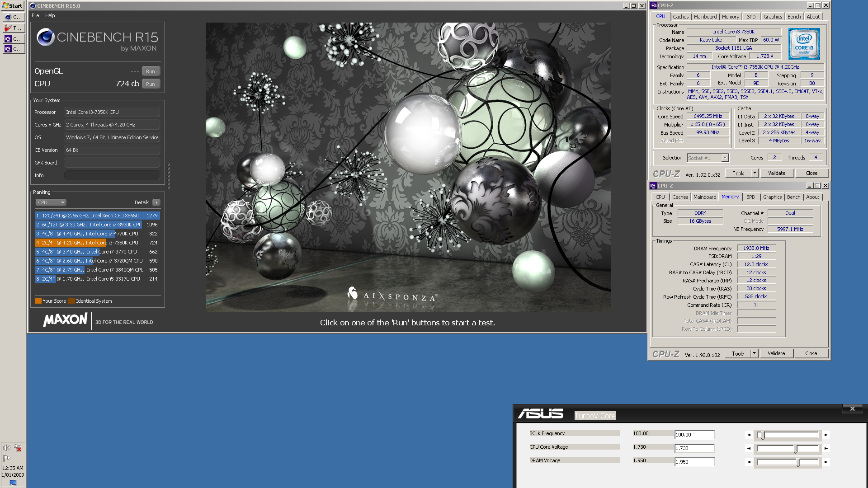
Task: Click the BCLK Frequency 100.00 input box
Action: [694, 435]
